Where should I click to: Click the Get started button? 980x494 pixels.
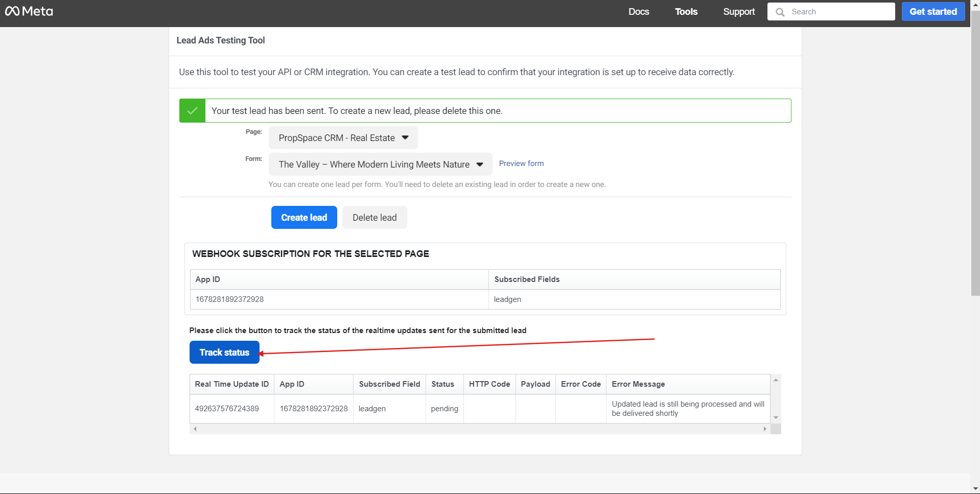[x=933, y=12]
